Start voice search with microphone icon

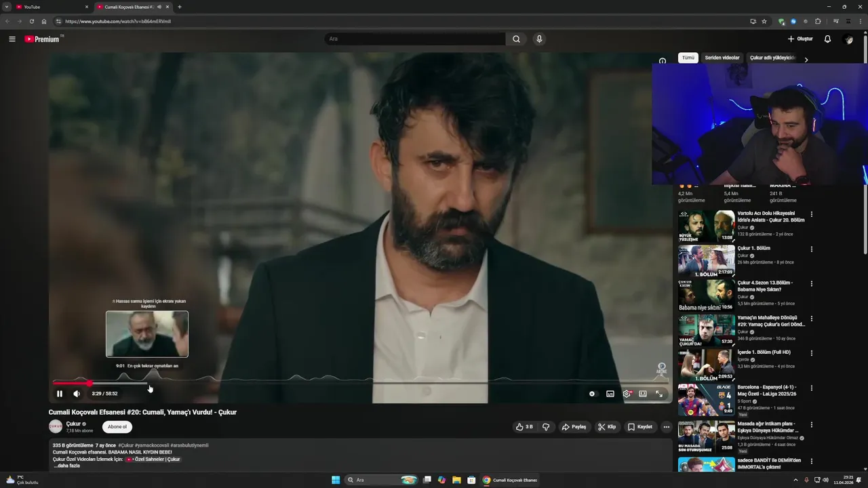(x=539, y=39)
